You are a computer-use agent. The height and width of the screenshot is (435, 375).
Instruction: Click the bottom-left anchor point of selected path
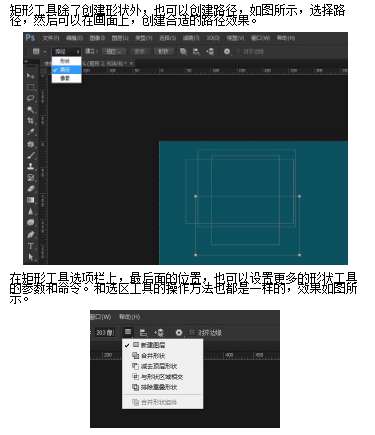(x=196, y=255)
